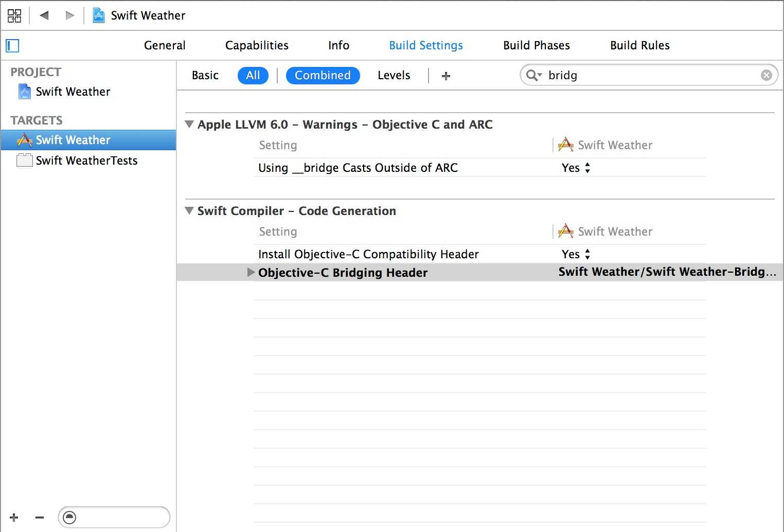Viewport: 784px width, 532px height.
Task: Click the Swift Weather app target icon
Action: tap(24, 140)
